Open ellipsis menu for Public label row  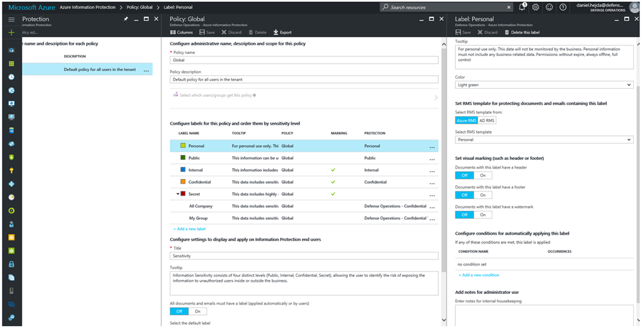click(432, 159)
